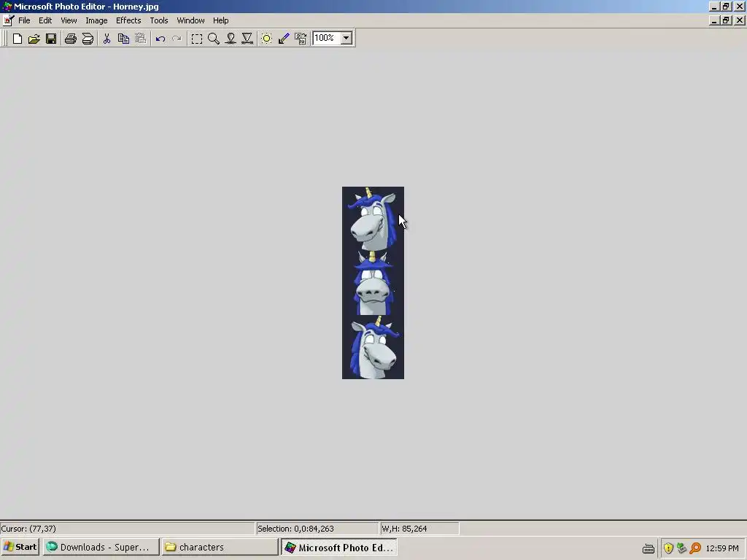Select the Sharpen tool icon
The image size is (747, 560).
pos(247,39)
